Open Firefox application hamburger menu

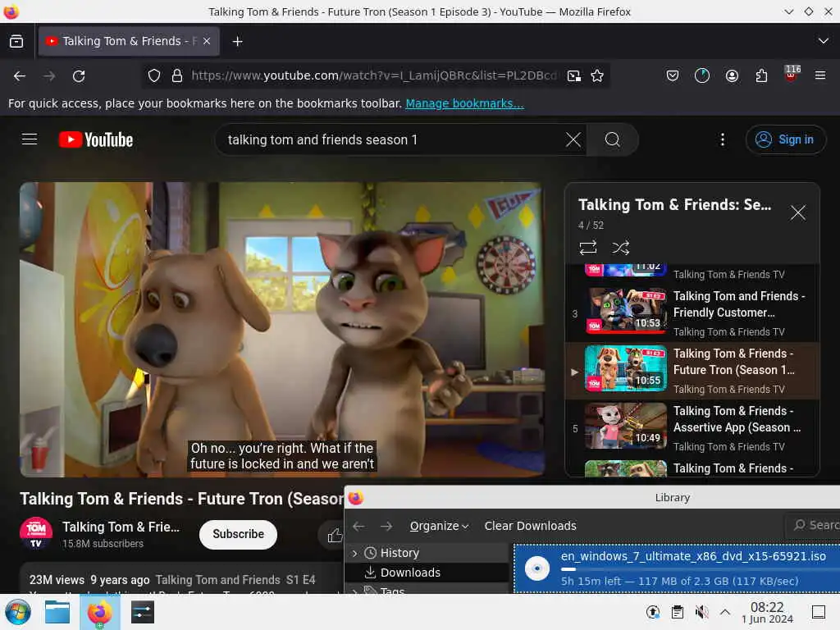pyautogui.click(x=820, y=76)
